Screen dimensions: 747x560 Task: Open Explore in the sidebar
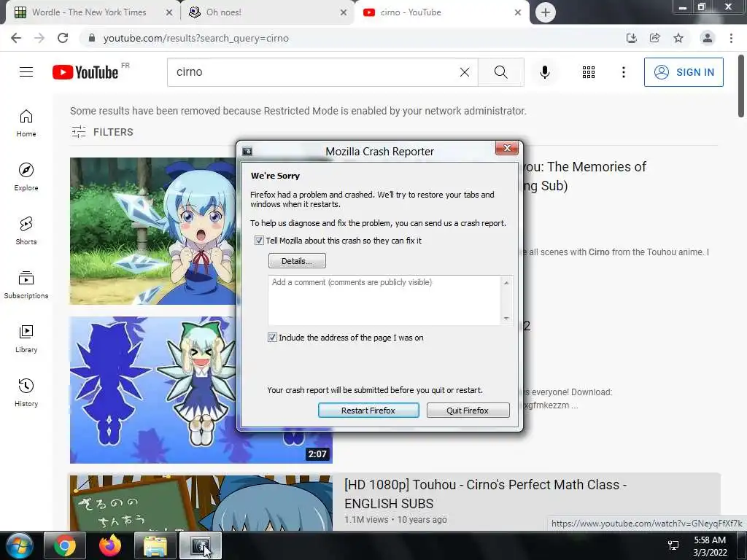pos(26,176)
